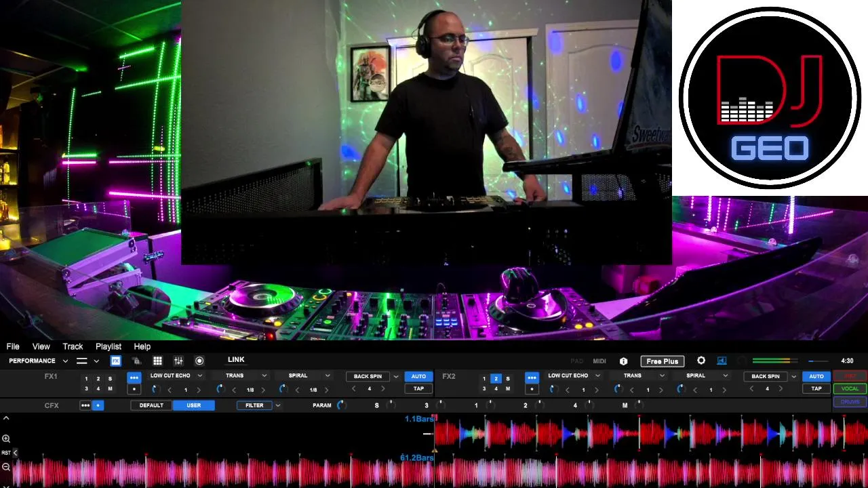This screenshot has width=868, height=488.
Task: Click the green VOCAL stem button
Action: tap(850, 389)
